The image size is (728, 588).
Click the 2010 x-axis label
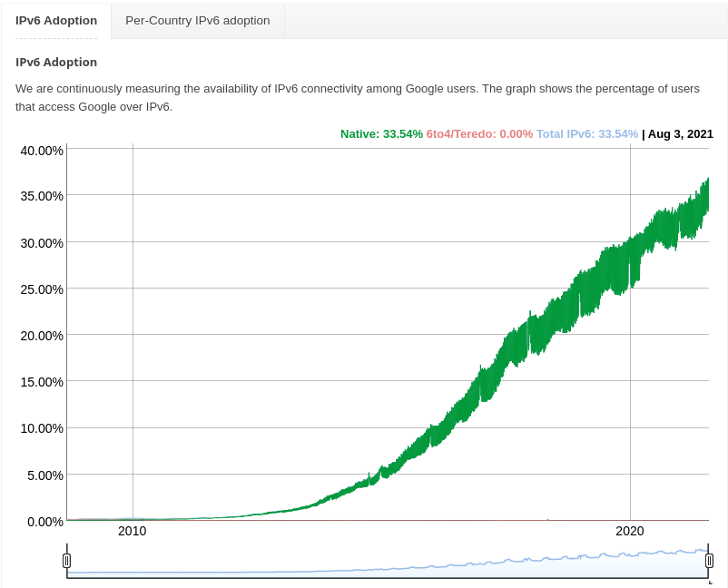(x=133, y=532)
